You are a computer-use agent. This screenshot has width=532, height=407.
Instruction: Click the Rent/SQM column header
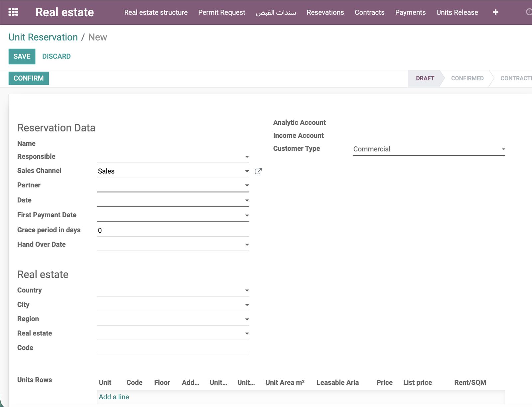(470, 382)
